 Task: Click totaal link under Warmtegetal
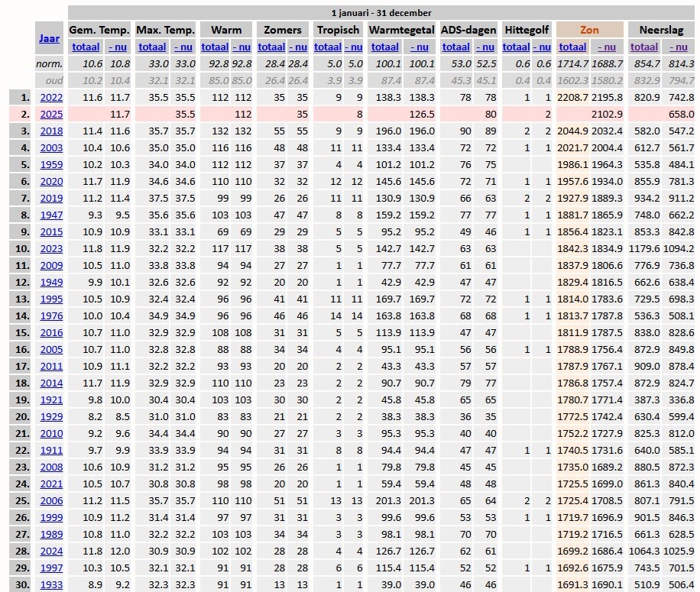(384, 47)
